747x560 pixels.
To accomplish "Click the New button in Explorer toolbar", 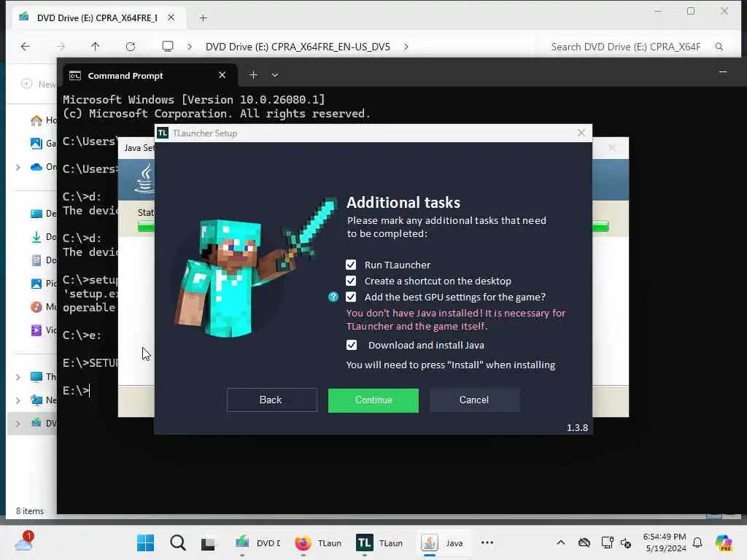I will click(38, 84).
